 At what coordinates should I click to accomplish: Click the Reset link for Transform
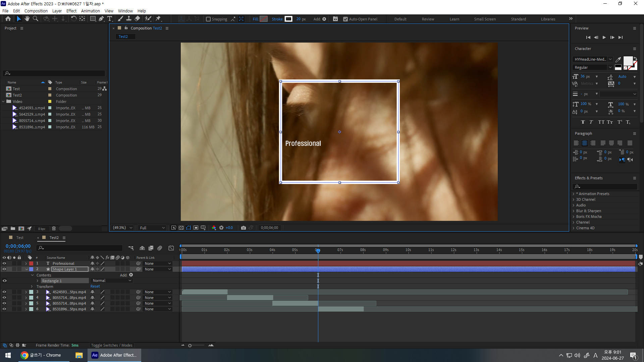[95, 286]
